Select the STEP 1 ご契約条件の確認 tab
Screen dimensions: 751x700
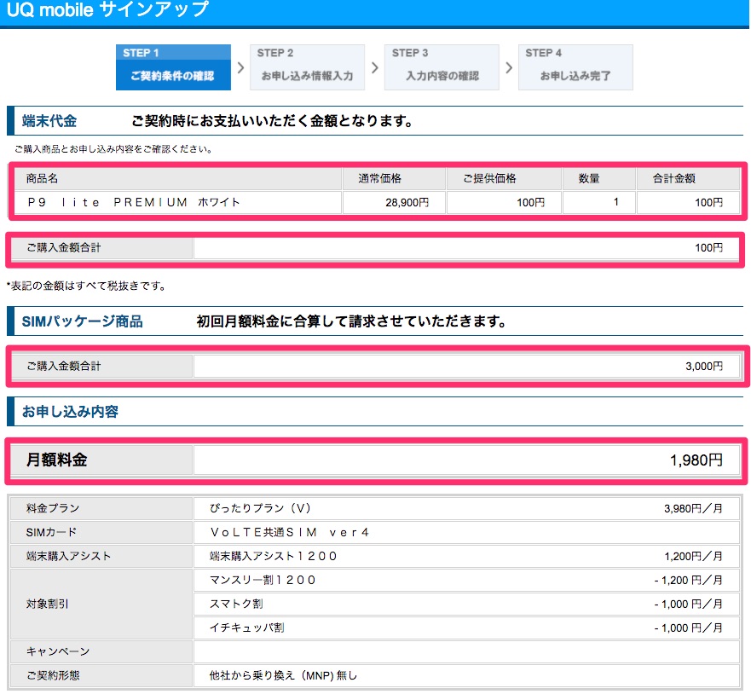[x=173, y=67]
